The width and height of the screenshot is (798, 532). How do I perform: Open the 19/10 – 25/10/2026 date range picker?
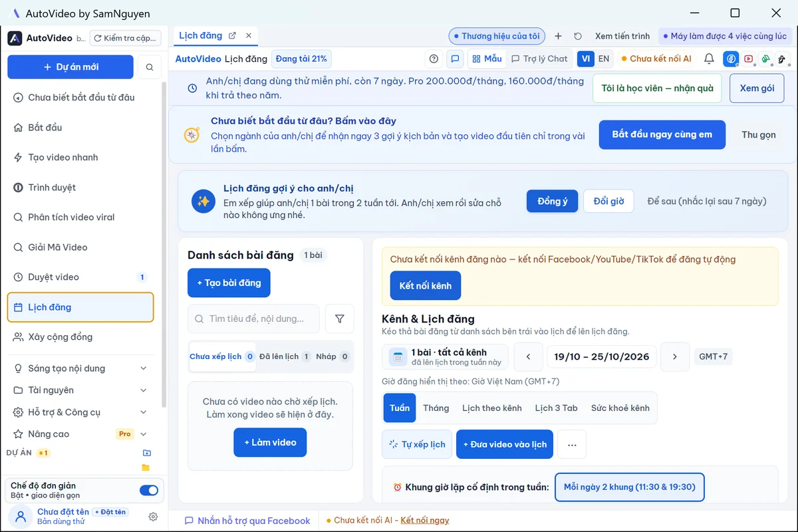601,357
